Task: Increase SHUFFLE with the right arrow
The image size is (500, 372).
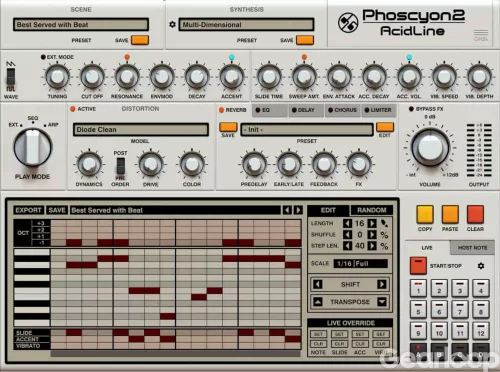Action: [x=372, y=235]
